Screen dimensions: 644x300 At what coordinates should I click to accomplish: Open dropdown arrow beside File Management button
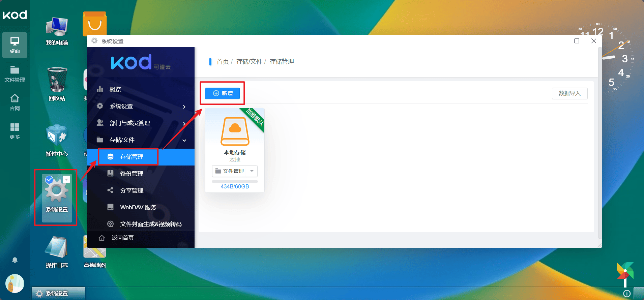[x=252, y=171]
